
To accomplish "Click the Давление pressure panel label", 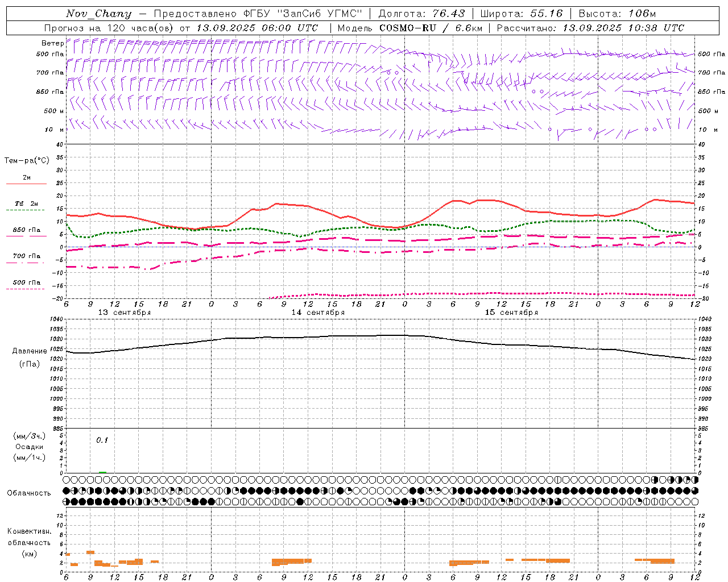I will (30, 351).
